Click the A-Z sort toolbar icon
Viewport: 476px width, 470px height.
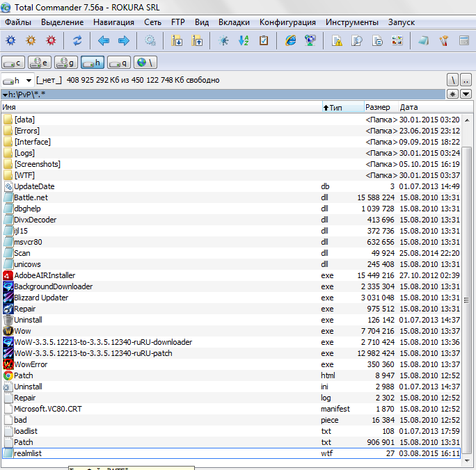(x=244, y=40)
